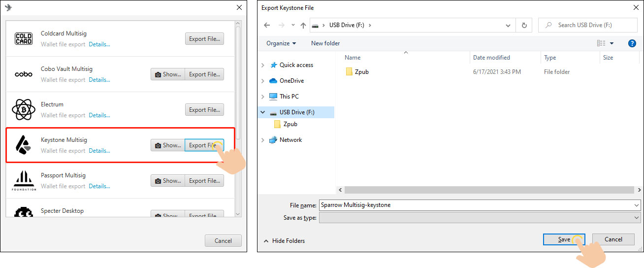This screenshot has width=644, height=268.
Task: Open Details link for Cobo Vault Multisig
Action: tap(99, 80)
